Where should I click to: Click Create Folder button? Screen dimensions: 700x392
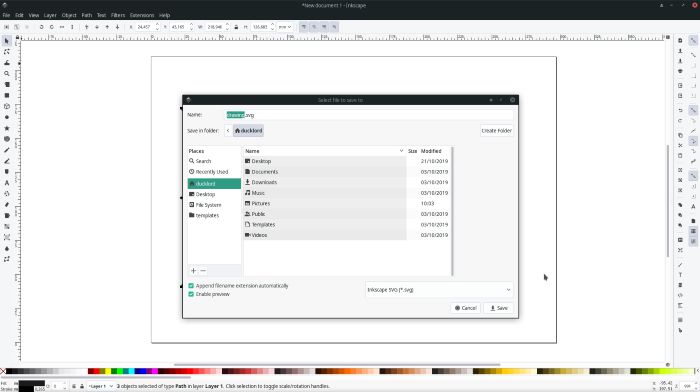coord(496,131)
